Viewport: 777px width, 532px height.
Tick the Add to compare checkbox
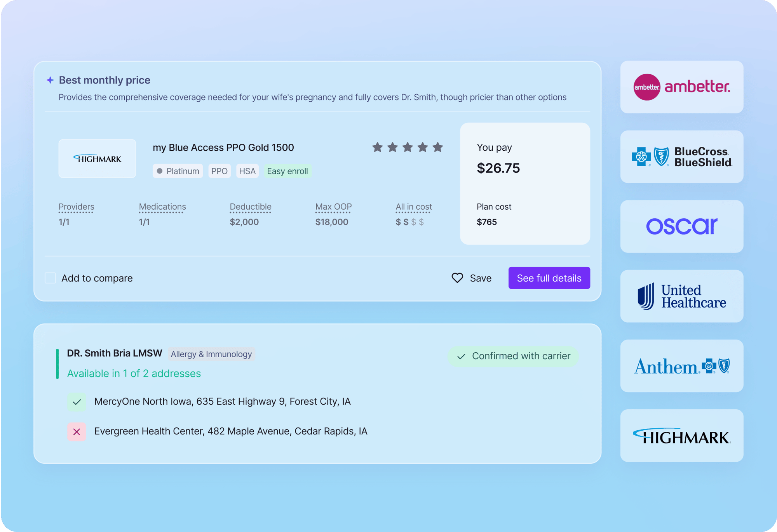(x=50, y=278)
